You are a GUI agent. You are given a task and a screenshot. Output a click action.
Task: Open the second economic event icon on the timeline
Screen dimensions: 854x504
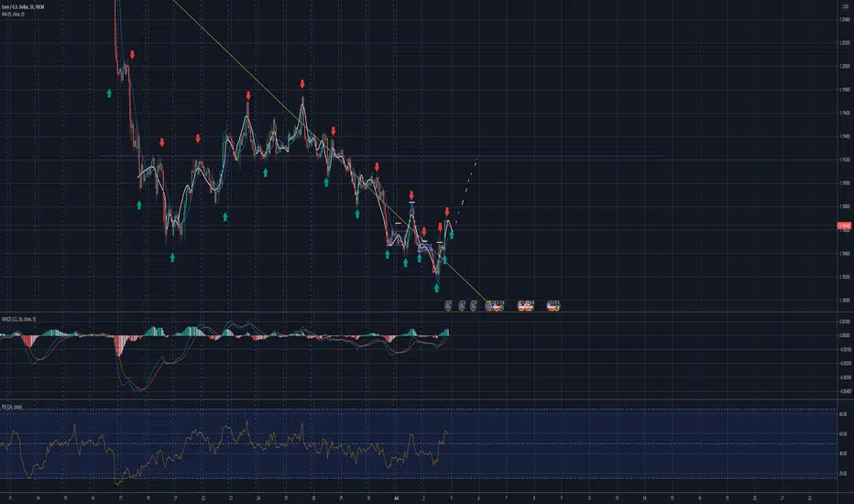click(462, 306)
